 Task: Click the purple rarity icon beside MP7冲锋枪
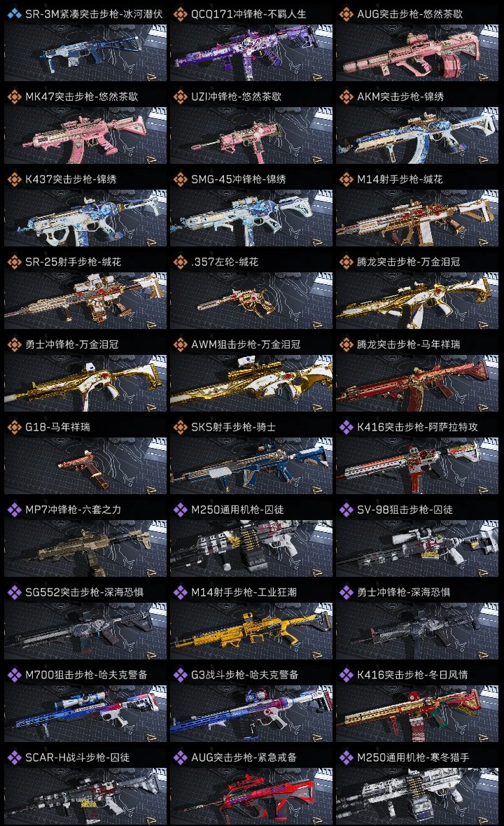click(x=14, y=510)
